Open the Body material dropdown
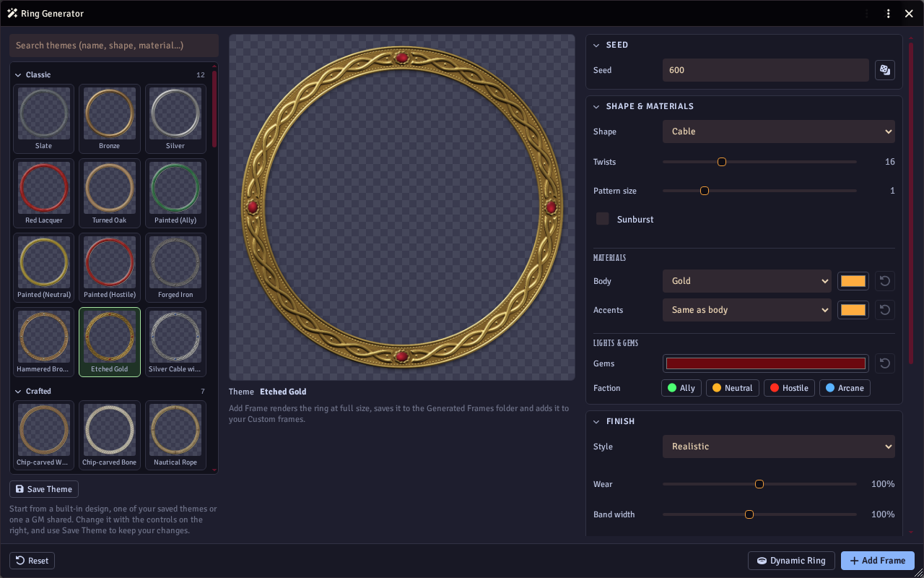Screen dimensions: 924x578 pos(747,281)
